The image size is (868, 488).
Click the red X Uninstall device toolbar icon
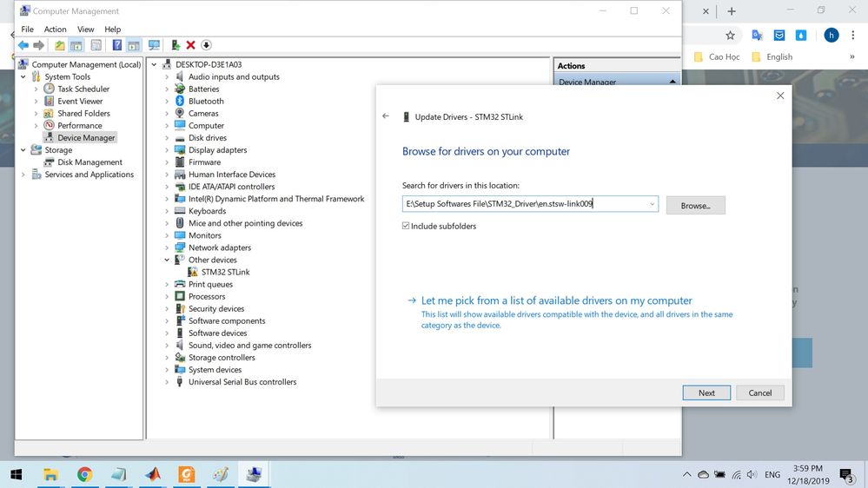pyautogui.click(x=191, y=45)
